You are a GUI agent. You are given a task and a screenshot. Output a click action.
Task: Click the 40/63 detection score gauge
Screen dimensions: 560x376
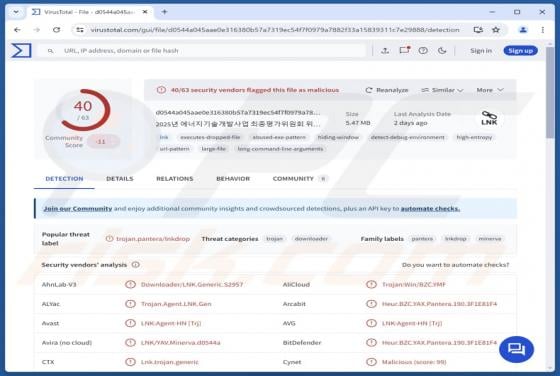click(x=84, y=110)
